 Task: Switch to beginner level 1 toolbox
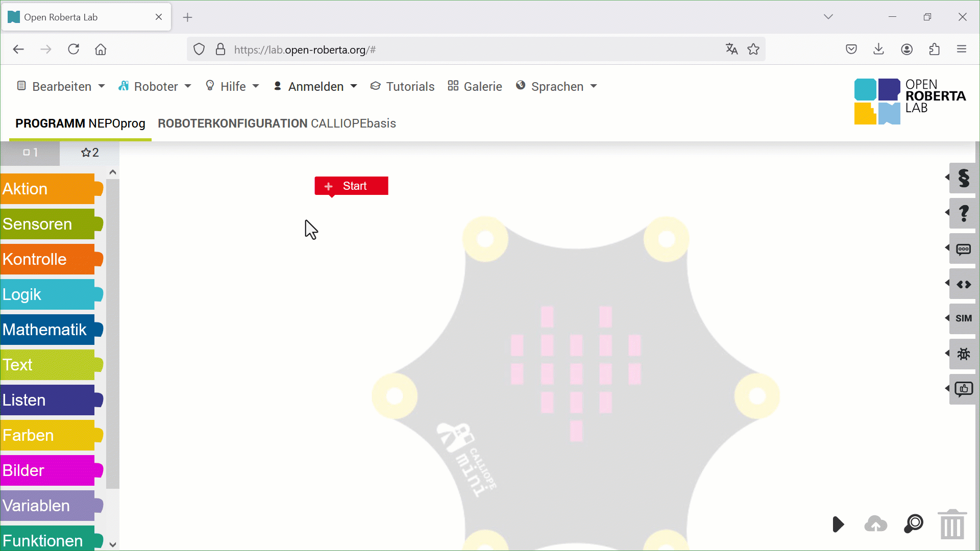[30, 153]
